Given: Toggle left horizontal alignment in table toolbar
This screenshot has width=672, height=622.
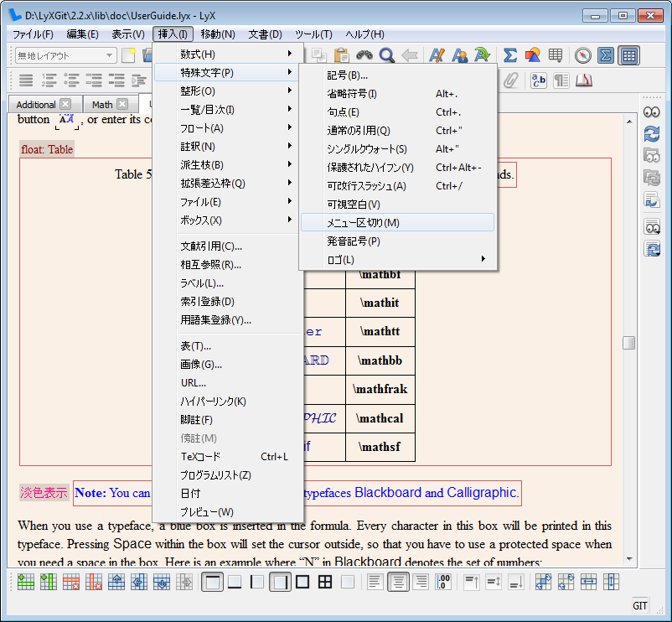Looking at the screenshot, I should pyautogui.click(x=375, y=582).
